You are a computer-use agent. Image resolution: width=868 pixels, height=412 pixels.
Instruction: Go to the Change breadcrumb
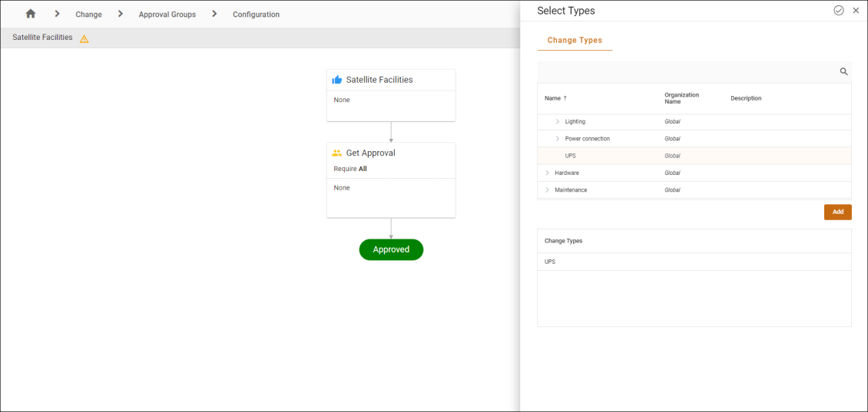[88, 15]
